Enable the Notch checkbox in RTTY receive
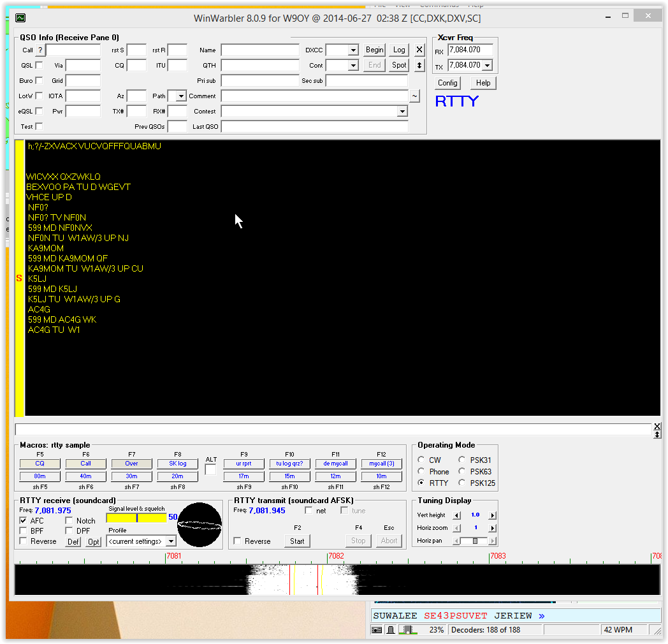Screen dimensions: 668x644 click(x=70, y=520)
